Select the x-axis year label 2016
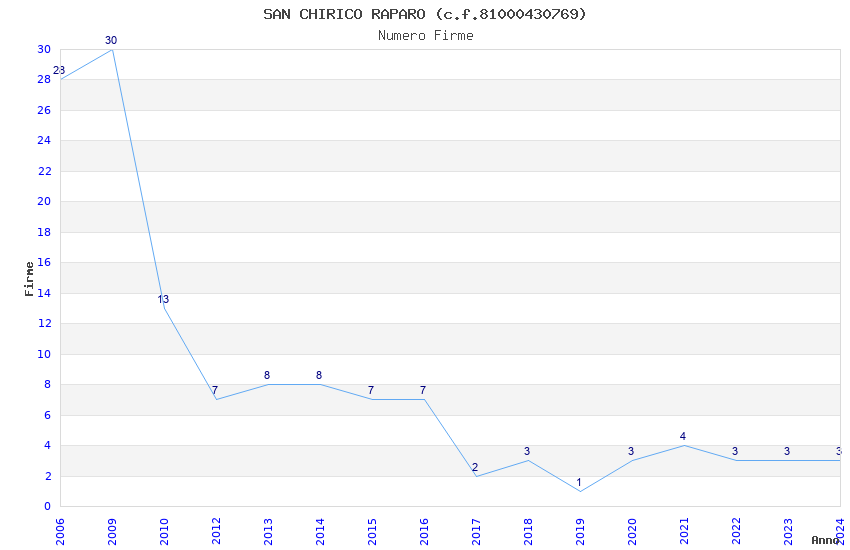Screen dimensions: 850x550 point(424,531)
